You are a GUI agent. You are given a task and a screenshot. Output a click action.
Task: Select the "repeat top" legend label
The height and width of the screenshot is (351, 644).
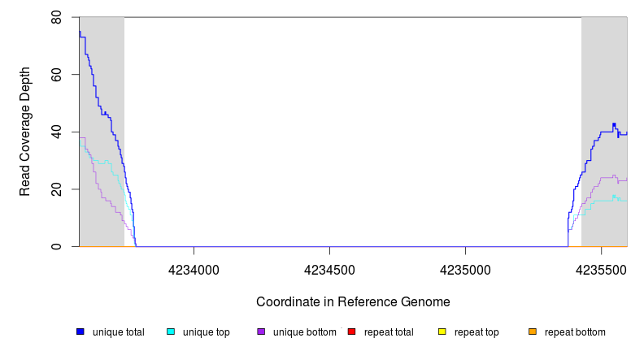tap(476, 331)
